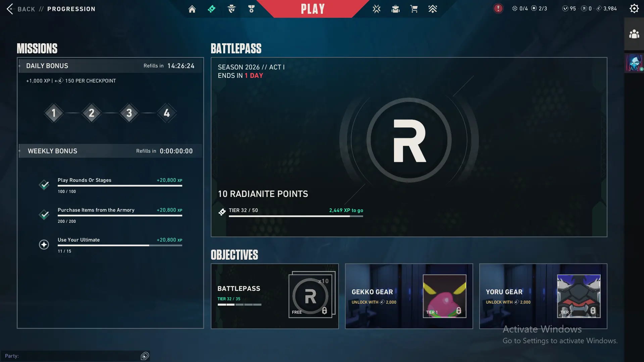
Task: Open the Yoru Gear objective card
Action: 543,296
